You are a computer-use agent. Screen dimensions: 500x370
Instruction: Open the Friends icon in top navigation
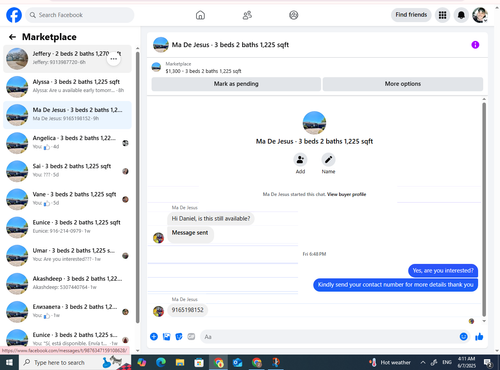tap(247, 15)
